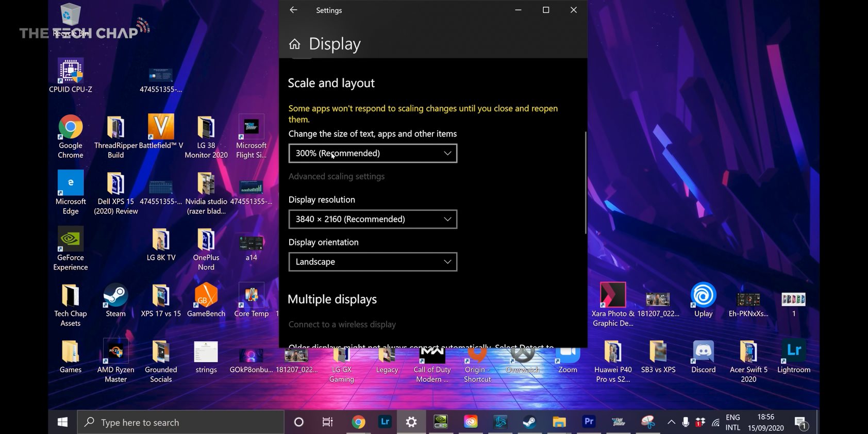The height and width of the screenshot is (434, 868).
Task: Click Connect to a wireless display
Action: [x=342, y=325]
